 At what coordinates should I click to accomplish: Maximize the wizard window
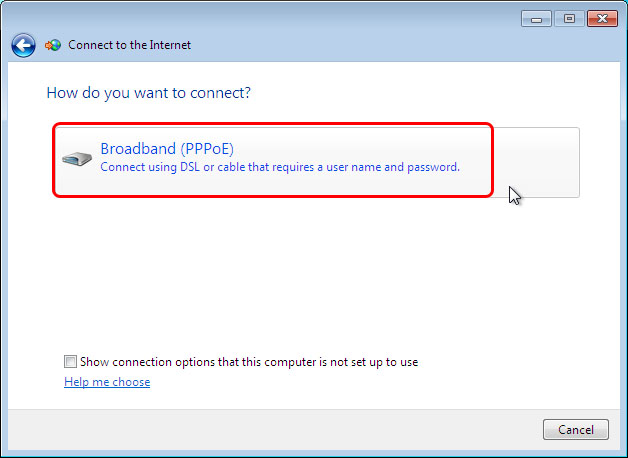(569, 19)
